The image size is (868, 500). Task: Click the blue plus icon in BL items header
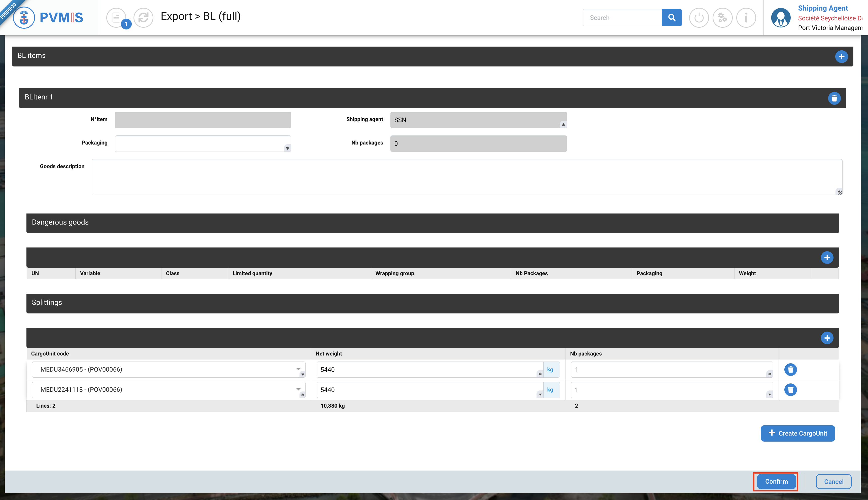tap(841, 57)
